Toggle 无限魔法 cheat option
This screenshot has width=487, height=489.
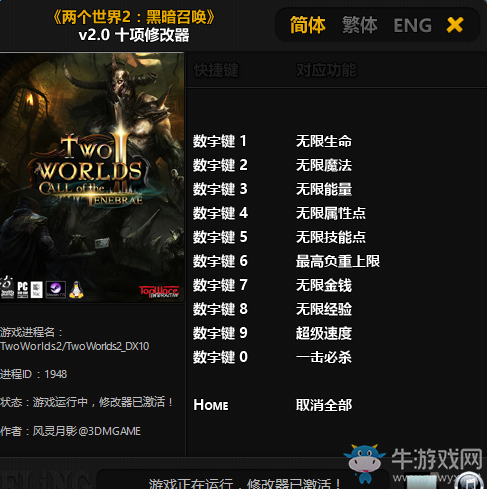click(324, 165)
